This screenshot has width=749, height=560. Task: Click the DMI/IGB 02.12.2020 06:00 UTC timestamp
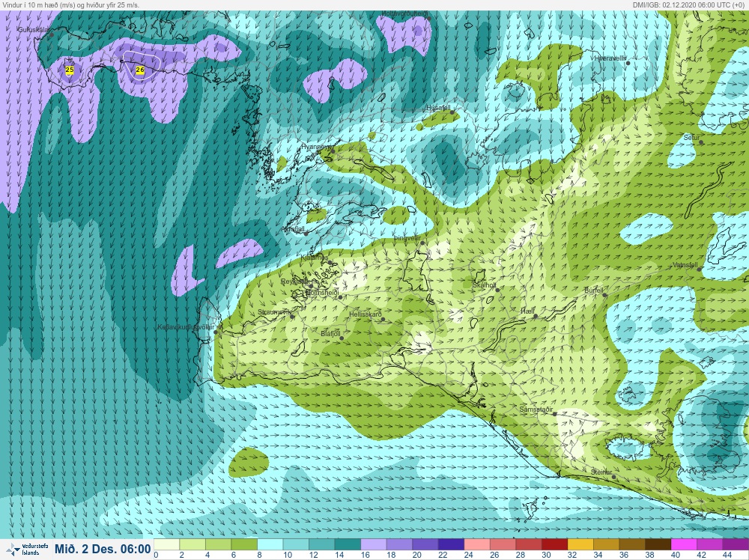[688, 4]
